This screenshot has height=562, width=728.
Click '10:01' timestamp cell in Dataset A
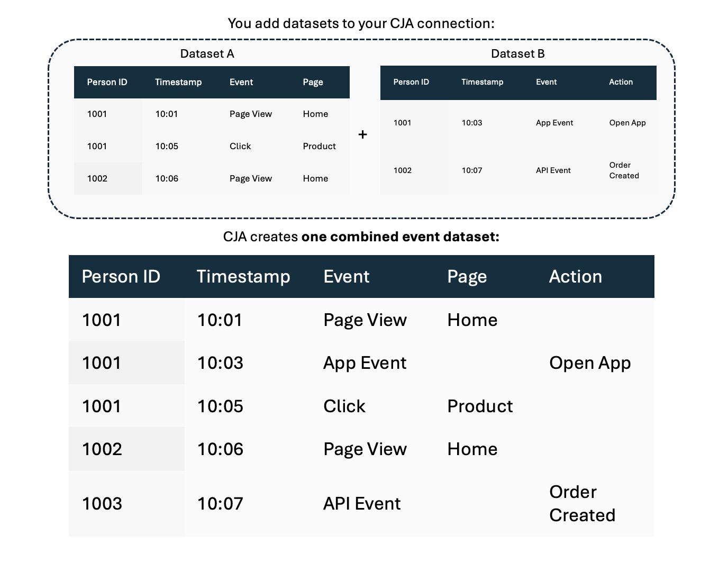coord(167,114)
